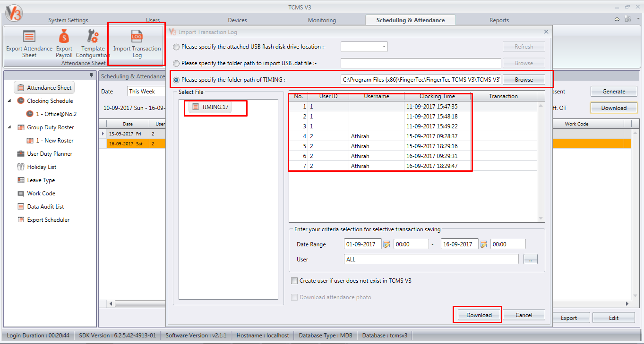
Task: Click the Leave Type table icon
Action: pos(21,180)
